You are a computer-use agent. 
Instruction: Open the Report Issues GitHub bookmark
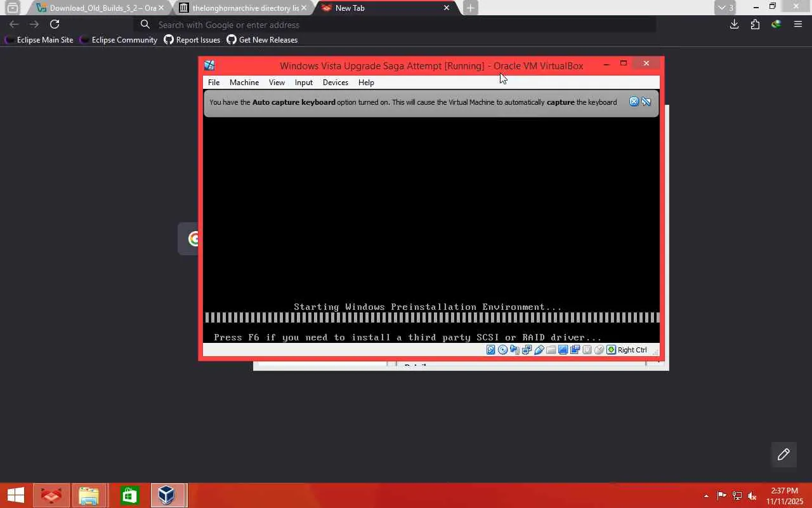coord(192,40)
